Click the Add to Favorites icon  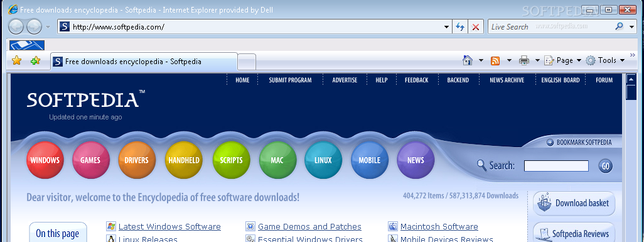tap(36, 61)
